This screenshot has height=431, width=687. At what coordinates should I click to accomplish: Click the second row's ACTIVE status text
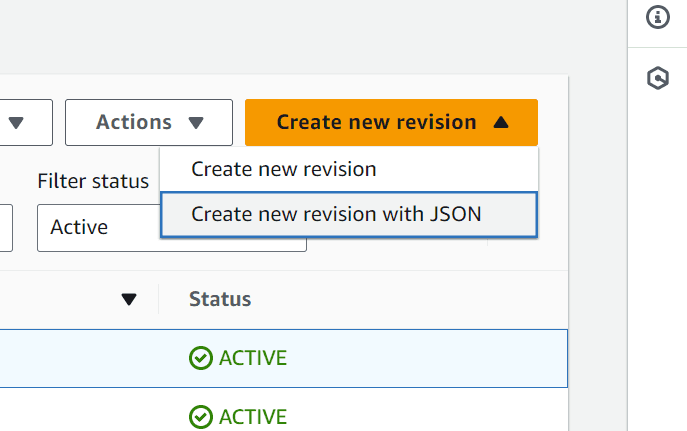coord(253,416)
